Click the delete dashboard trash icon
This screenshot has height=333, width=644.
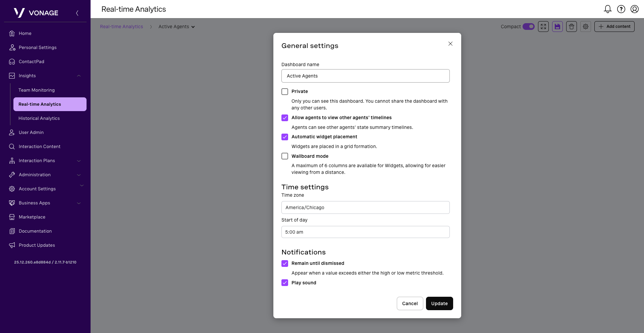pyautogui.click(x=572, y=27)
